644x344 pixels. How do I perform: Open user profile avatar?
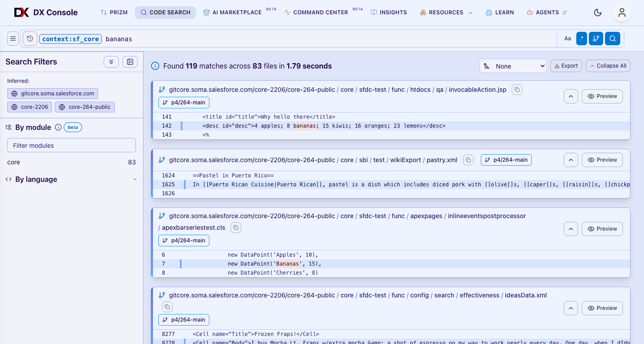pyautogui.click(x=622, y=13)
